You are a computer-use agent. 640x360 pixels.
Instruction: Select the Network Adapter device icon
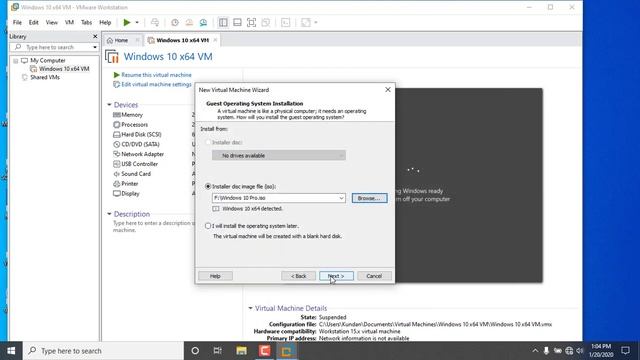(x=117, y=154)
